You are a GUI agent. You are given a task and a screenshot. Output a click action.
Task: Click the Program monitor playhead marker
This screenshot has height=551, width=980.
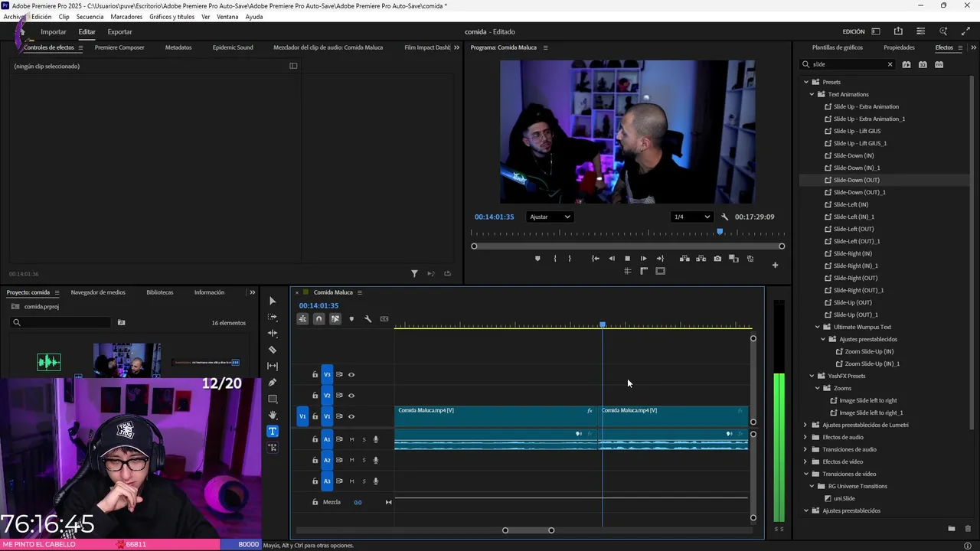click(720, 232)
